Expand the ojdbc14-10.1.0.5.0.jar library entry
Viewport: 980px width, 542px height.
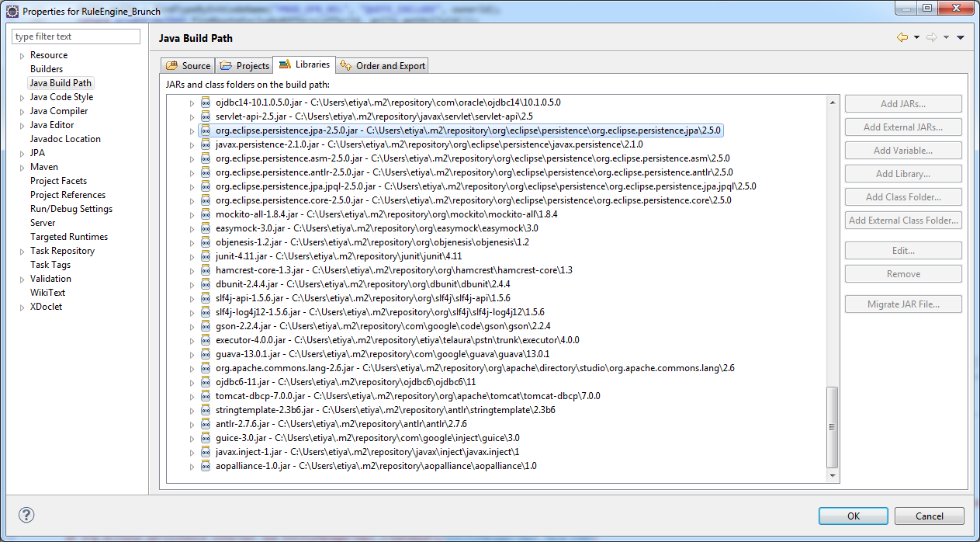192,102
